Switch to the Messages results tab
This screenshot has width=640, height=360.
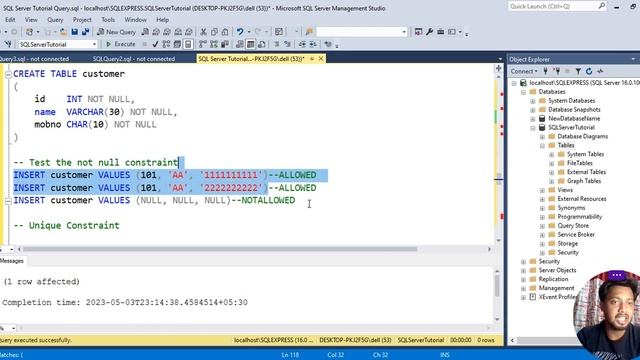[x=12, y=261]
